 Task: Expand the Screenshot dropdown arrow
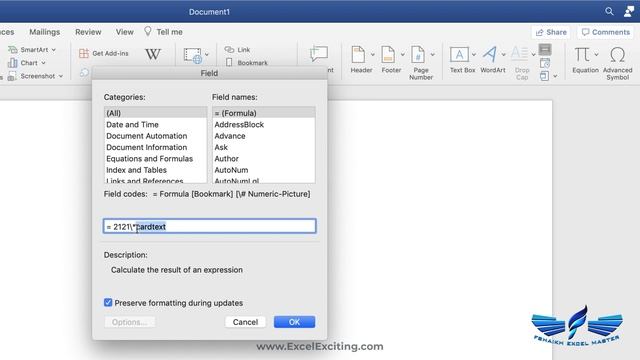tap(61, 76)
